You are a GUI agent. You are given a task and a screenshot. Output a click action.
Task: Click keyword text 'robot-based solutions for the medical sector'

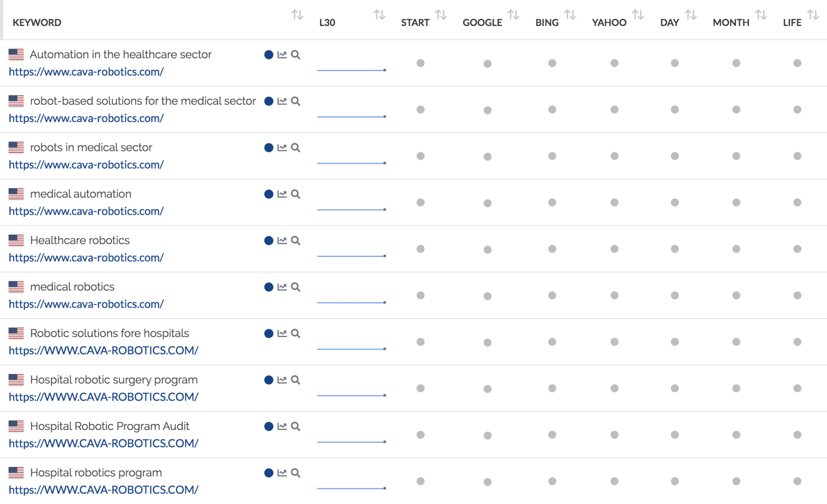(x=143, y=101)
